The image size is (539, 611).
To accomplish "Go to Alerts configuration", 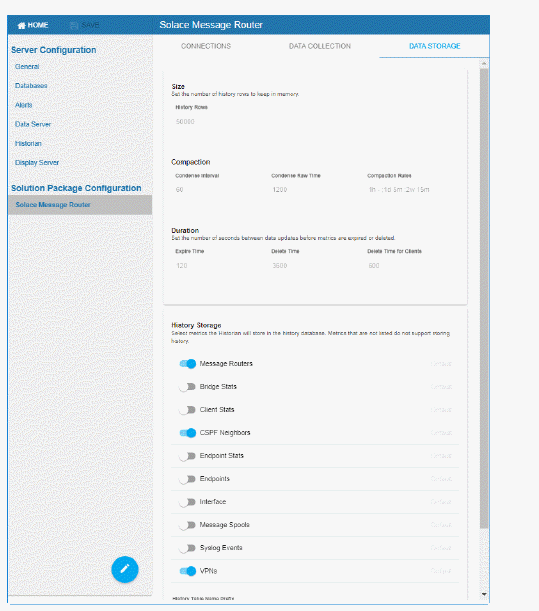I will click(x=23, y=105).
